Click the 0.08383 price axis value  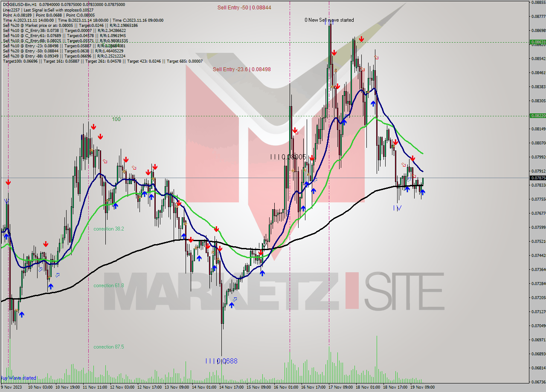coord(538,86)
